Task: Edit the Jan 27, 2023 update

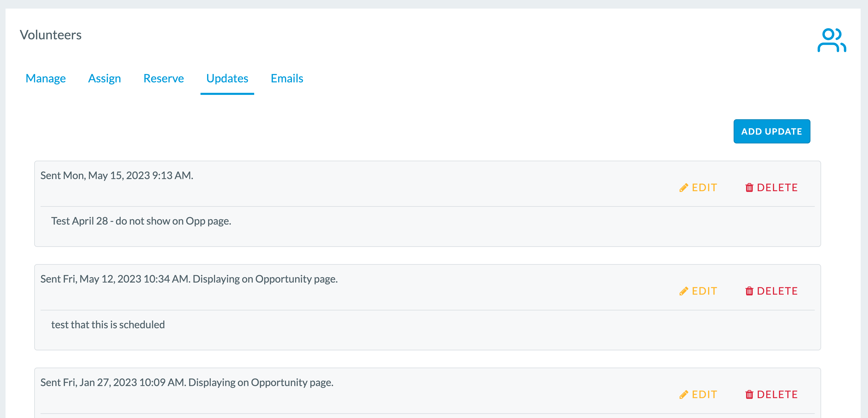Action: tap(698, 394)
